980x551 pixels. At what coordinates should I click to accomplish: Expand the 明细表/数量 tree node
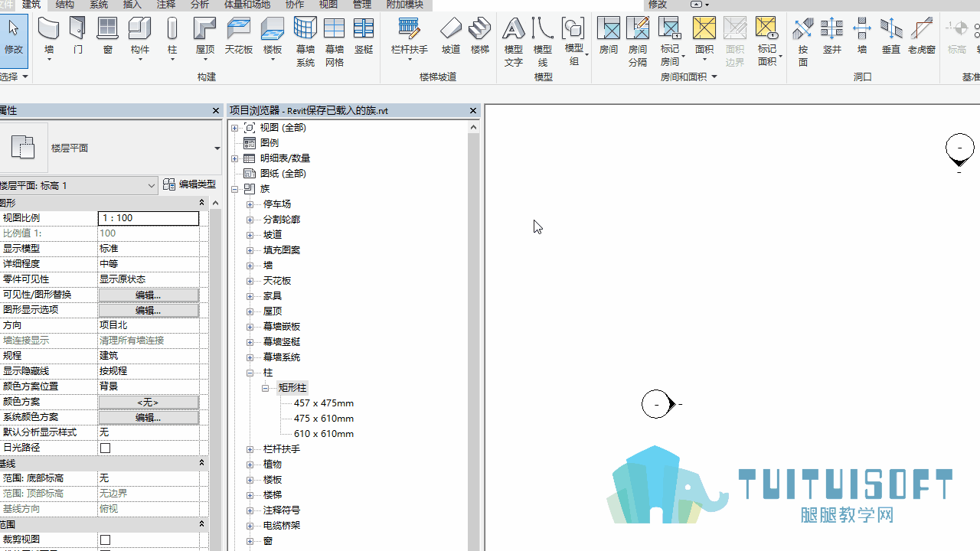click(235, 158)
